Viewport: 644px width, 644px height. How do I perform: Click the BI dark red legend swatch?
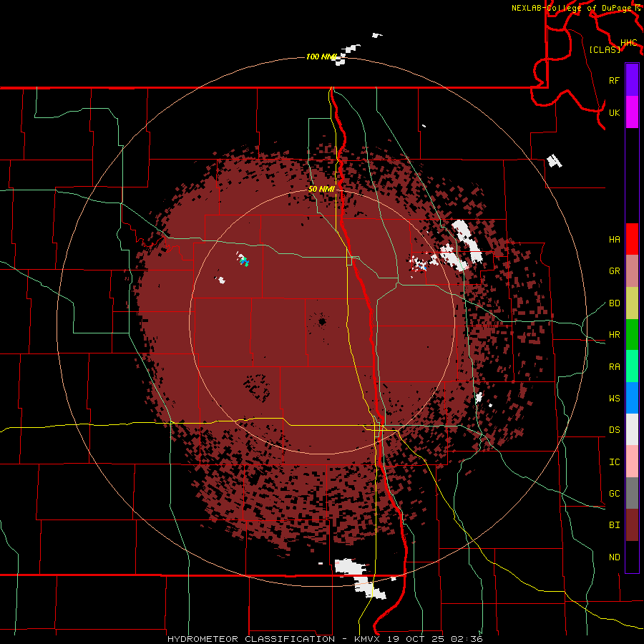coord(632,525)
